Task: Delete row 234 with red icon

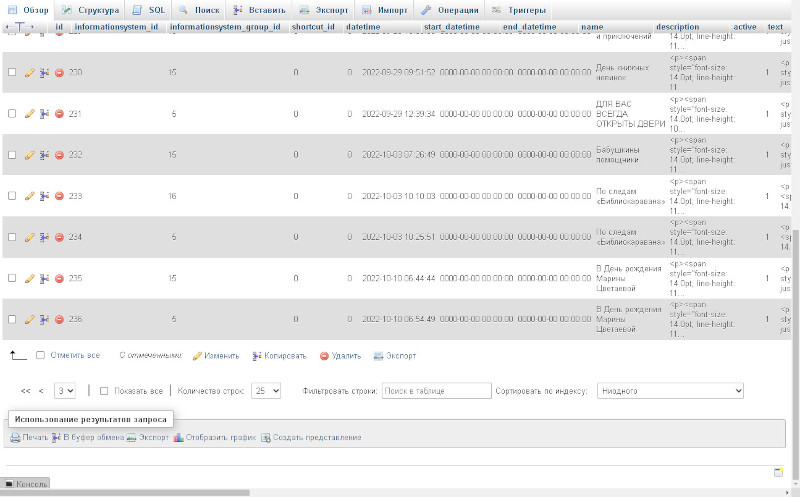Action: tap(59, 237)
